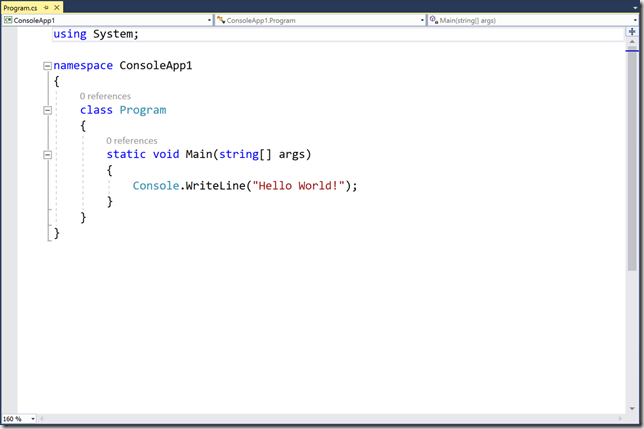Viewport: 644px width, 429px height.
Task: Collapse the class Program block
Action: [47, 110]
